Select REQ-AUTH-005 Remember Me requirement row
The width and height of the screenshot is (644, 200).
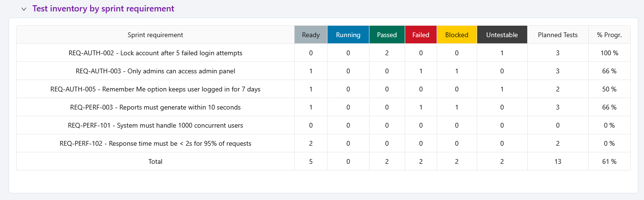click(155, 89)
